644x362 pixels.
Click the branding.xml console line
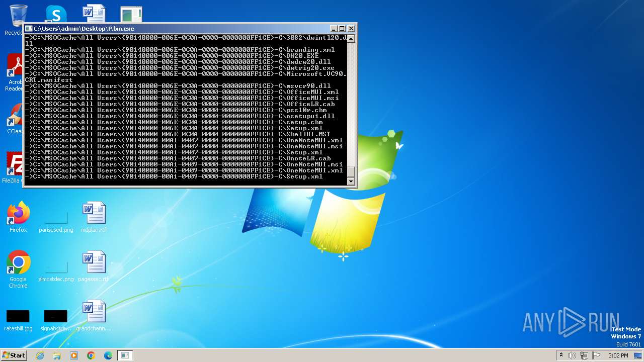pyautogui.click(x=180, y=50)
